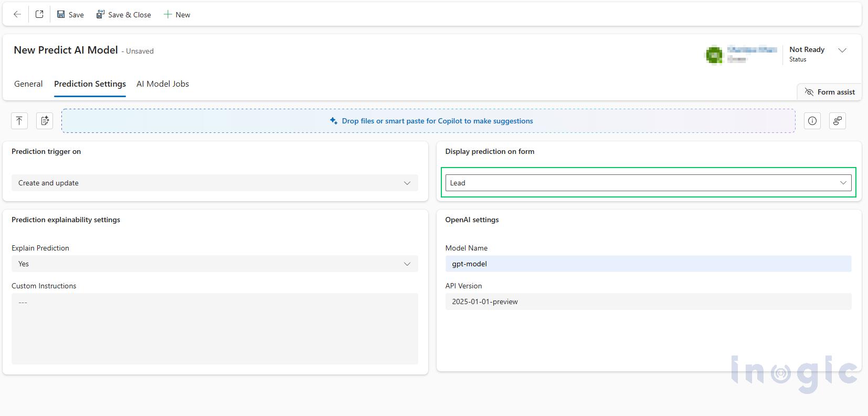Open the Display prediction on form dropdown

(x=648, y=183)
